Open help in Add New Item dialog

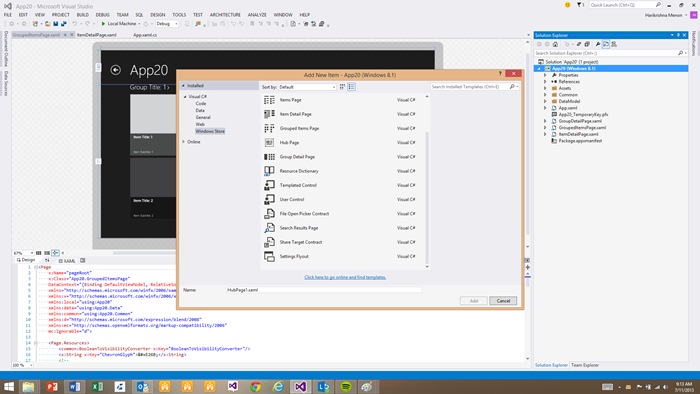coord(500,74)
